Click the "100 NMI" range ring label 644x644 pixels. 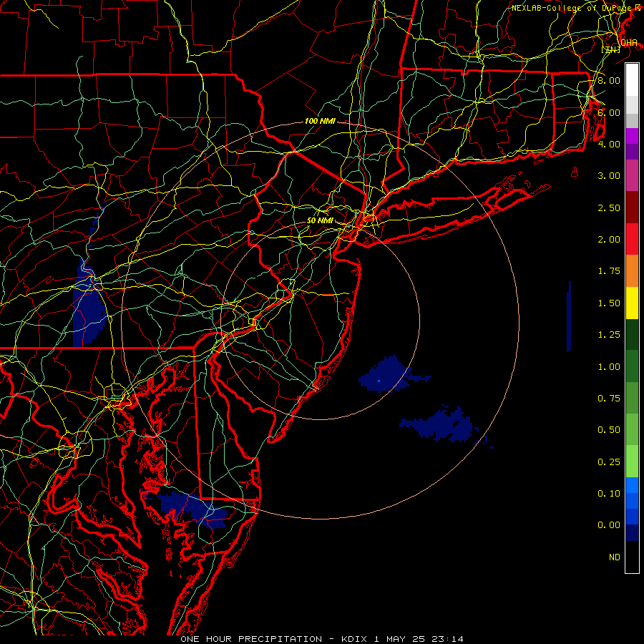[320, 121]
